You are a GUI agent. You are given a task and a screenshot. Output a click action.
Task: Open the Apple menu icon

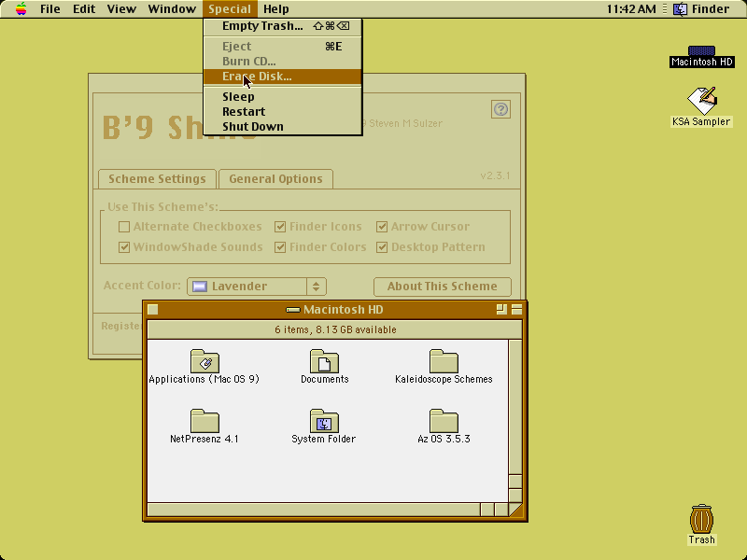(x=21, y=8)
